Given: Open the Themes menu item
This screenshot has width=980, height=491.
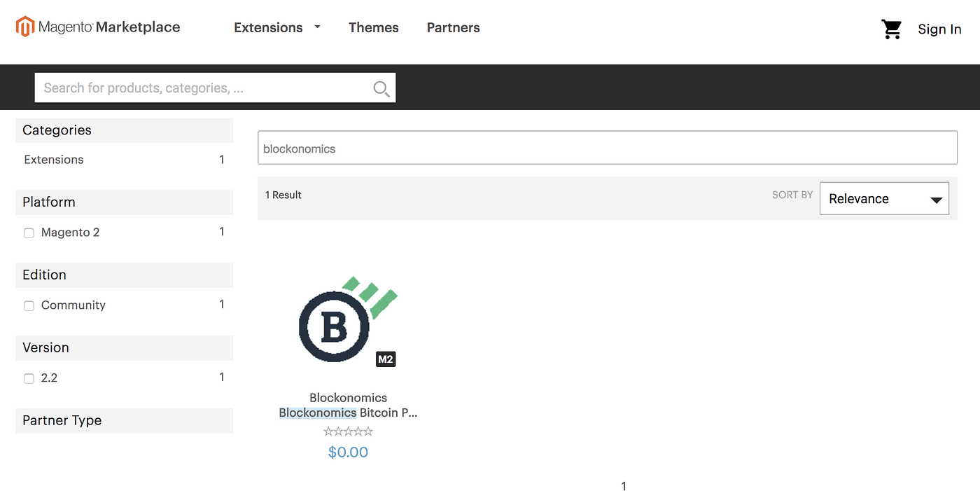Looking at the screenshot, I should tap(374, 27).
